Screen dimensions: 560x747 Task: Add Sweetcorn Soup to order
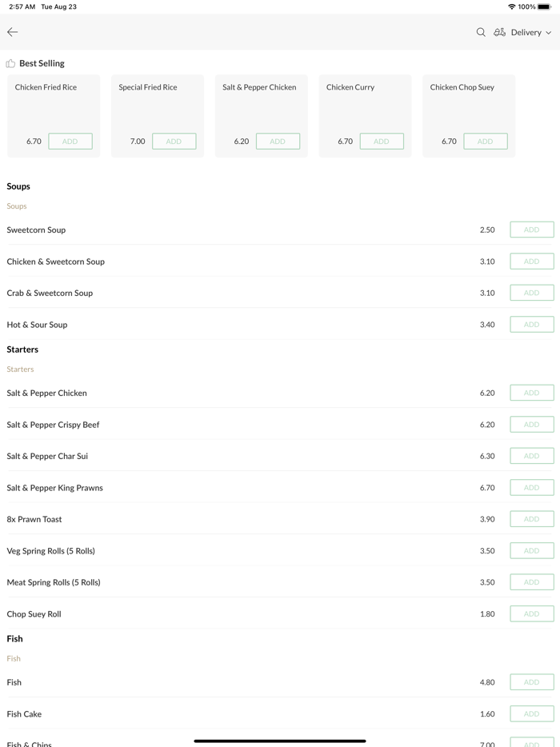(531, 230)
